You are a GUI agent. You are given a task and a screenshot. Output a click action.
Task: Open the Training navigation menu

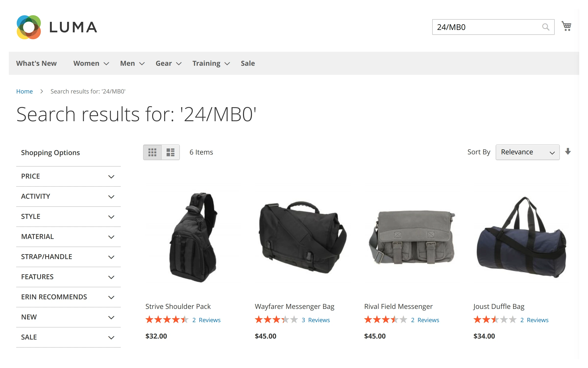206,63
